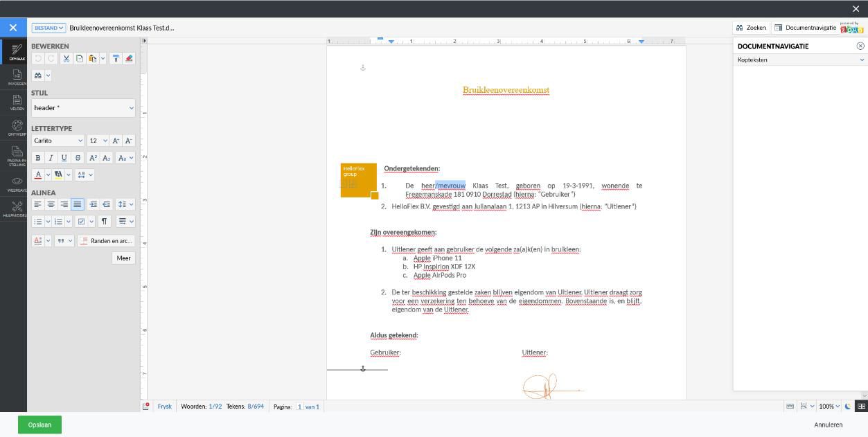
Task: Open the BESTAND menu
Action: point(48,28)
